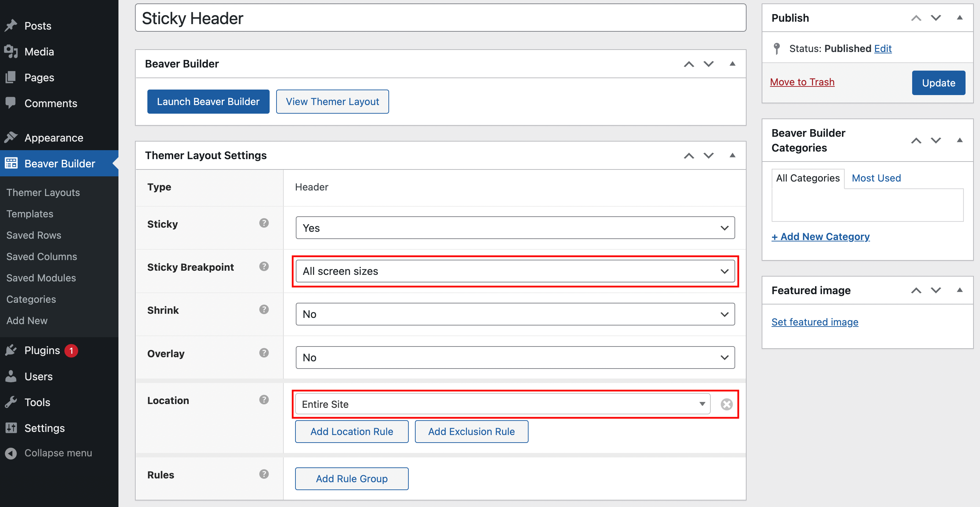Click the Tools wrench icon

tap(11, 402)
